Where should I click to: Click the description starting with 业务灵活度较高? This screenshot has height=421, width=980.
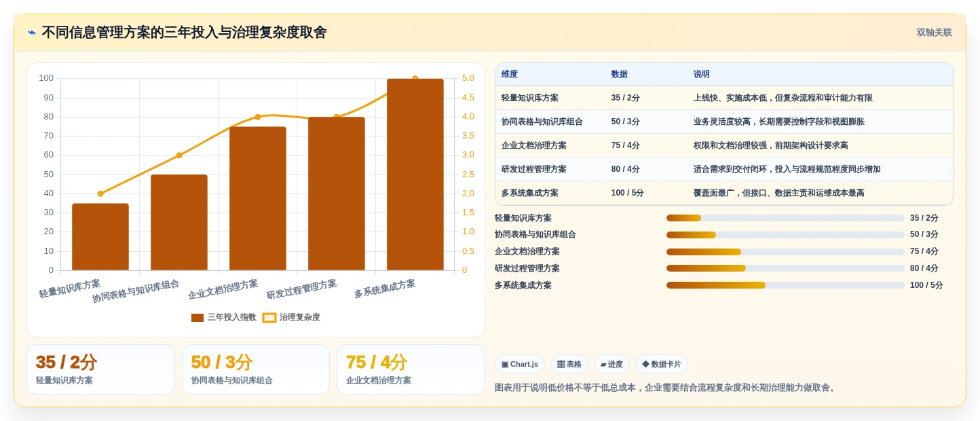click(779, 122)
